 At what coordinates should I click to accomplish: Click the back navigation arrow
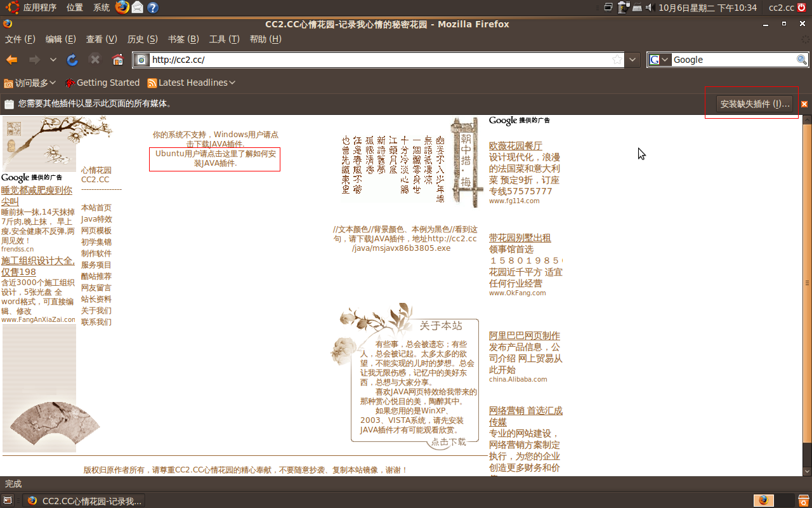point(12,59)
